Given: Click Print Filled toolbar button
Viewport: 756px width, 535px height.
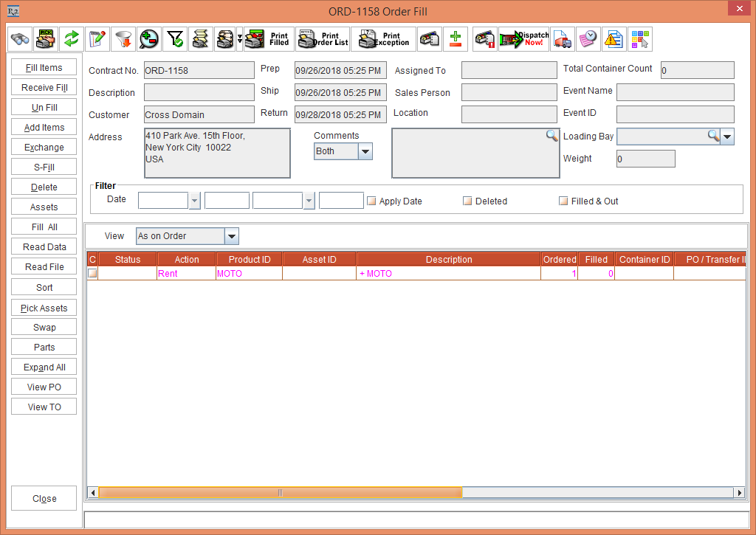Looking at the screenshot, I should (269, 39).
